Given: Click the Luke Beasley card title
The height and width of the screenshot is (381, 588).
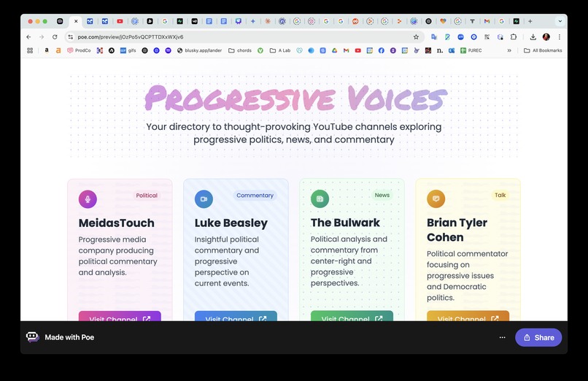Looking at the screenshot, I should [231, 223].
